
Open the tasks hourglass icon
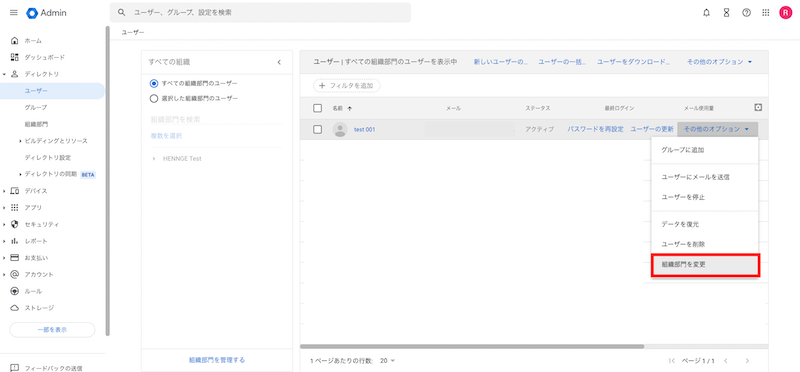click(x=727, y=13)
